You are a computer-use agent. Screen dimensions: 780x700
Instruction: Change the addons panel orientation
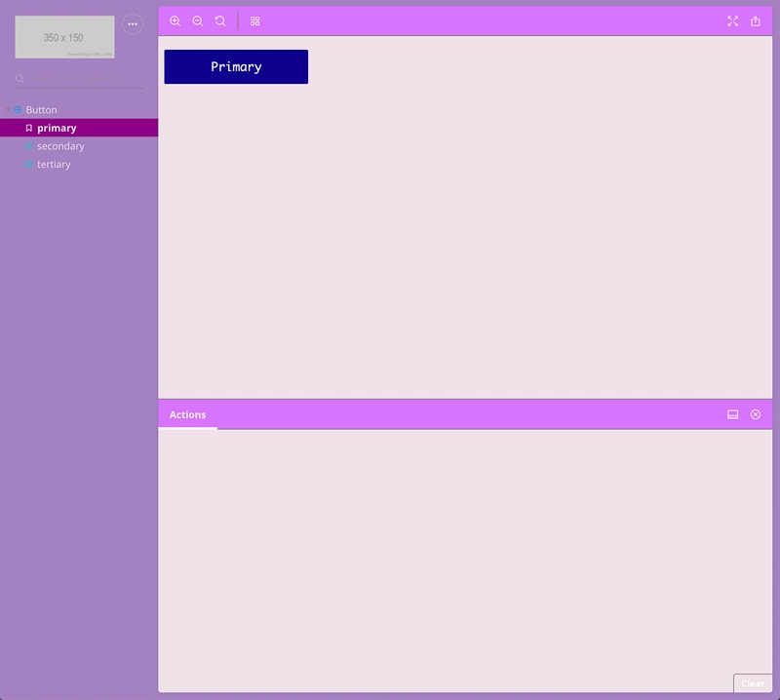pos(733,414)
